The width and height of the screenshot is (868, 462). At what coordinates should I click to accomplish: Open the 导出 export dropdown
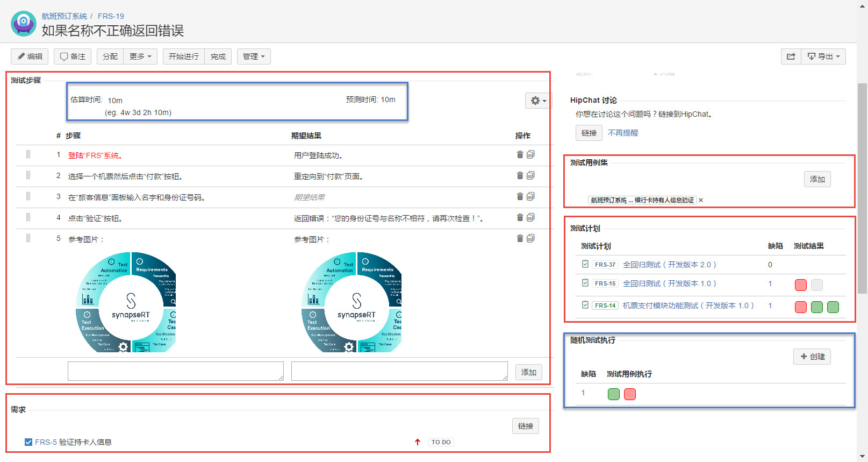(x=823, y=56)
